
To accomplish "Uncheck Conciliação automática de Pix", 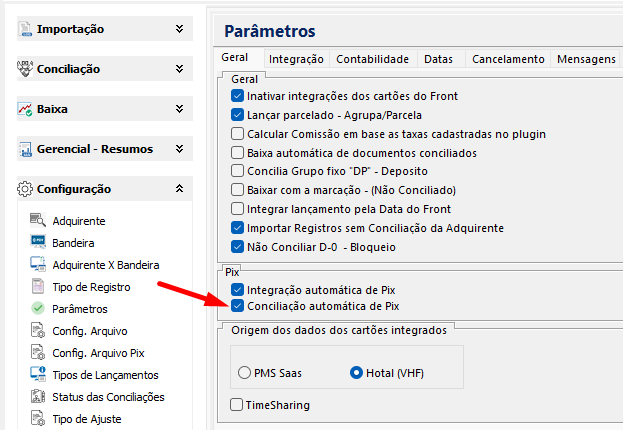I will [x=237, y=306].
